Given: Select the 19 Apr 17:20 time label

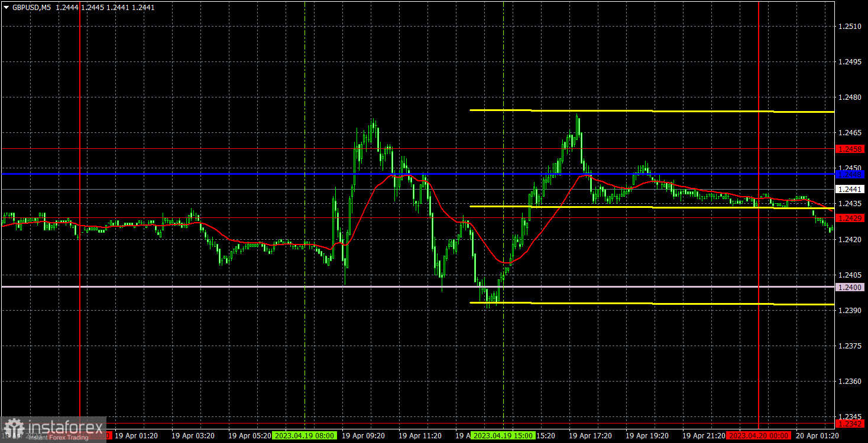Looking at the screenshot, I should pos(590,436).
